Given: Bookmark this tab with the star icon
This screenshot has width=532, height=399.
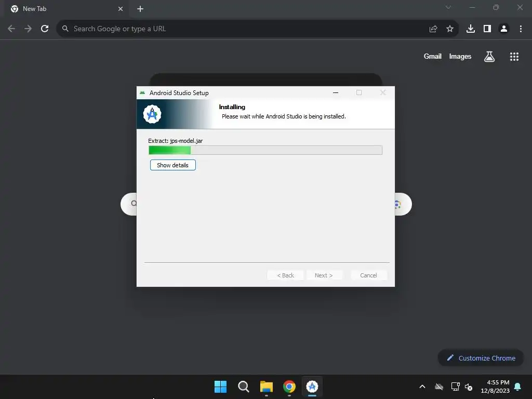Looking at the screenshot, I should click(x=450, y=29).
